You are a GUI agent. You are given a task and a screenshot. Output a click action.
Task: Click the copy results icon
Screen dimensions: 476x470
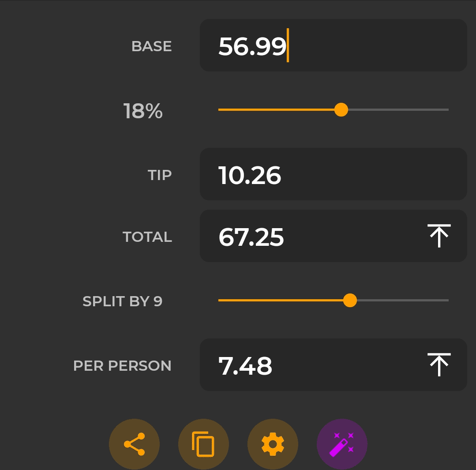click(x=203, y=444)
